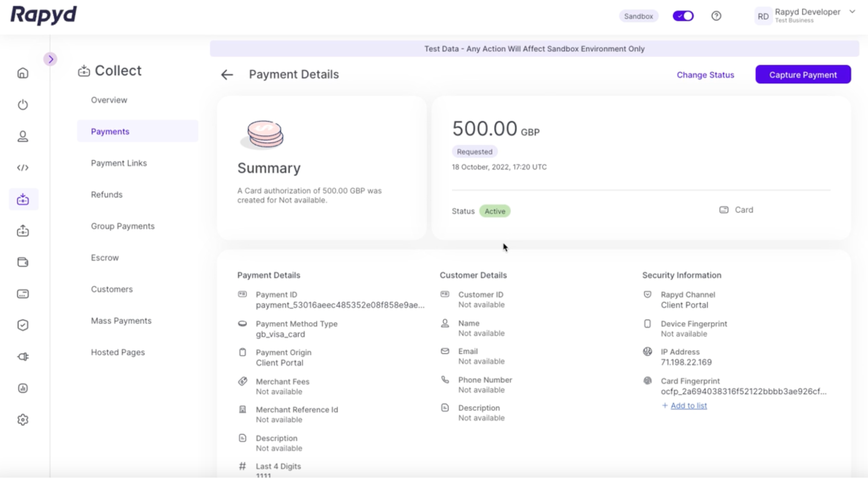The width and height of the screenshot is (868, 478).
Task: Expand the collapsed sidebar chevron
Action: [x=51, y=59]
